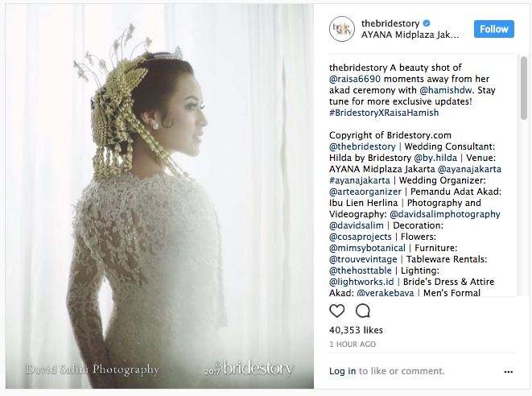The height and width of the screenshot is (396, 532).
Task: Click the blue verified badge
Action: pos(427,23)
